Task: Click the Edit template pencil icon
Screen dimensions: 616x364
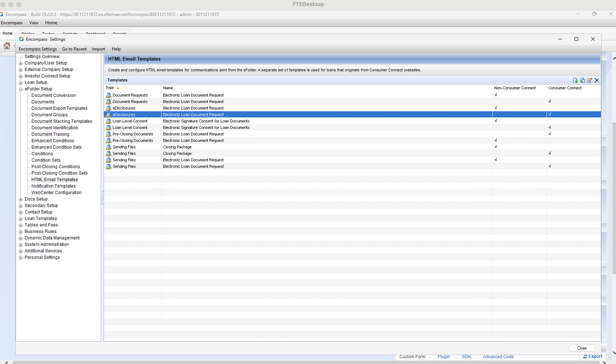Action: [589, 80]
